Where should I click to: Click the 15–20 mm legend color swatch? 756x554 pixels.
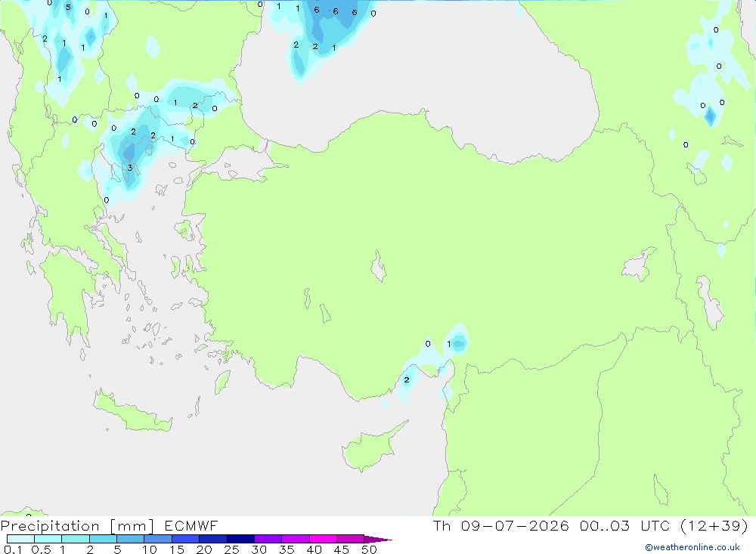186,539
